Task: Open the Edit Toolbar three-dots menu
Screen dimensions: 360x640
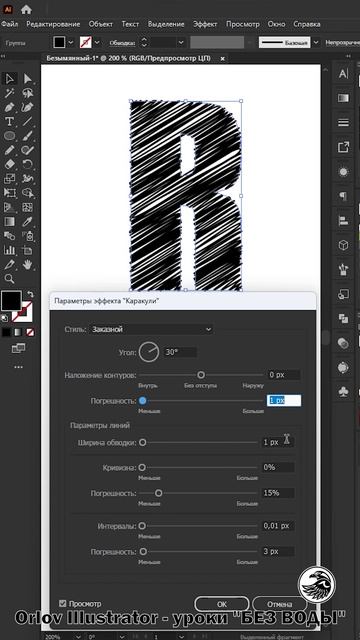Action: pyautogui.click(x=18, y=367)
